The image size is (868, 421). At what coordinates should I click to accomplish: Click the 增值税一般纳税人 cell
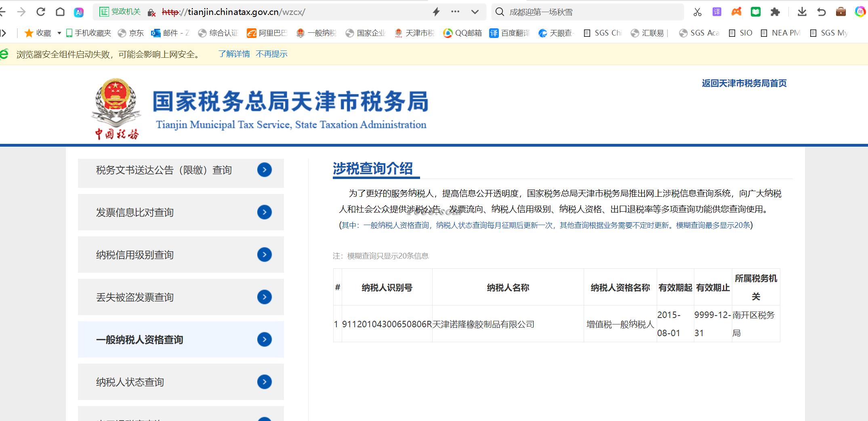click(x=620, y=324)
